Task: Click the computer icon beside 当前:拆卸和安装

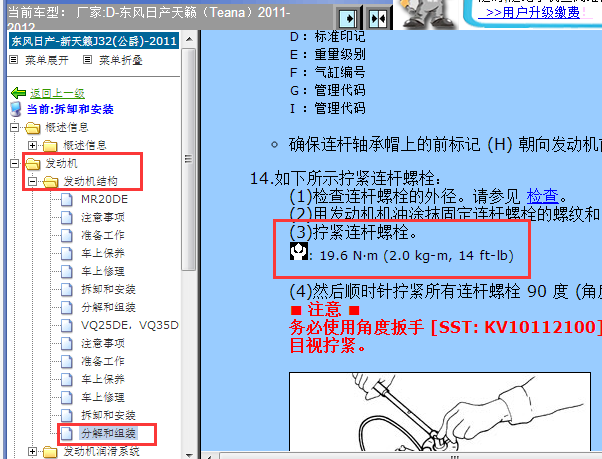Action: click(16, 109)
